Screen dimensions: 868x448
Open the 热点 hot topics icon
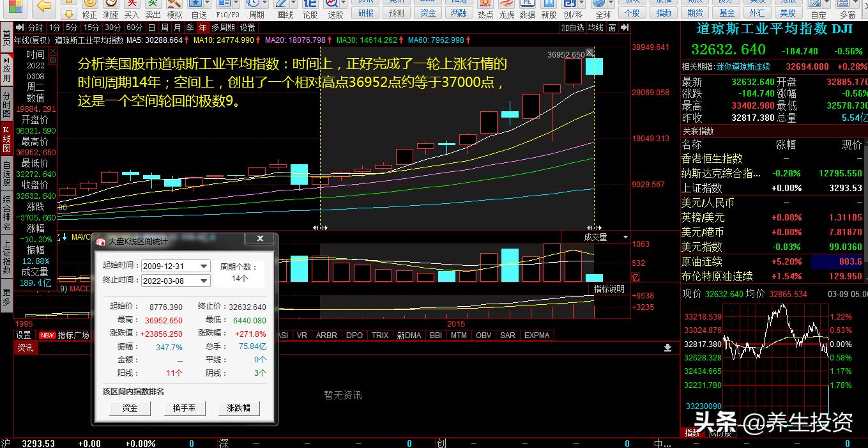click(x=485, y=9)
